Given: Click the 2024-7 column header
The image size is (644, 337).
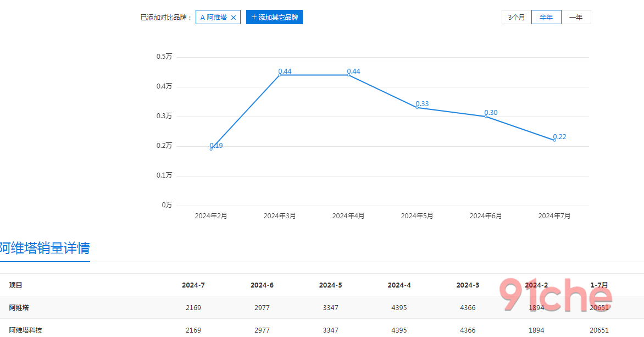Looking at the screenshot, I should coord(193,285).
